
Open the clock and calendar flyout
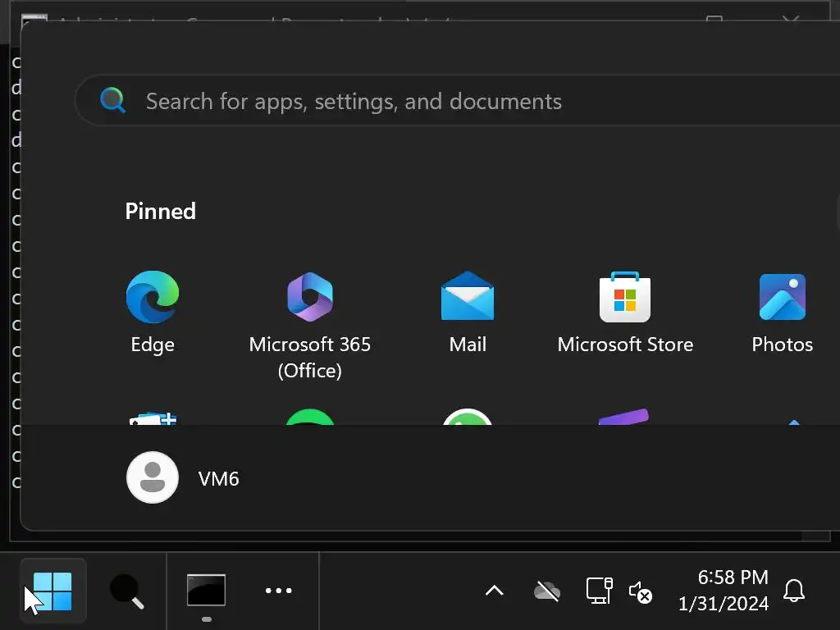(724, 591)
